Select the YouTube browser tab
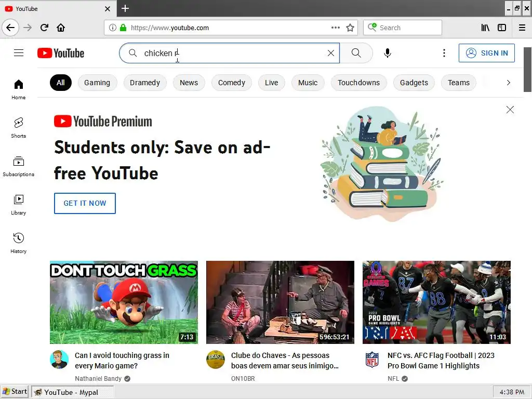The height and width of the screenshot is (399, 532). [x=58, y=8]
